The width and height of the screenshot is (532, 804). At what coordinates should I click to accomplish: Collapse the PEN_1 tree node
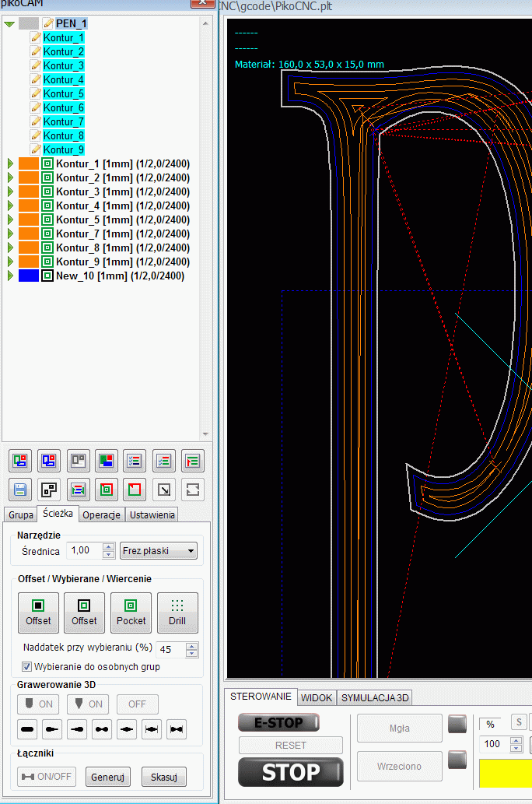(9, 23)
